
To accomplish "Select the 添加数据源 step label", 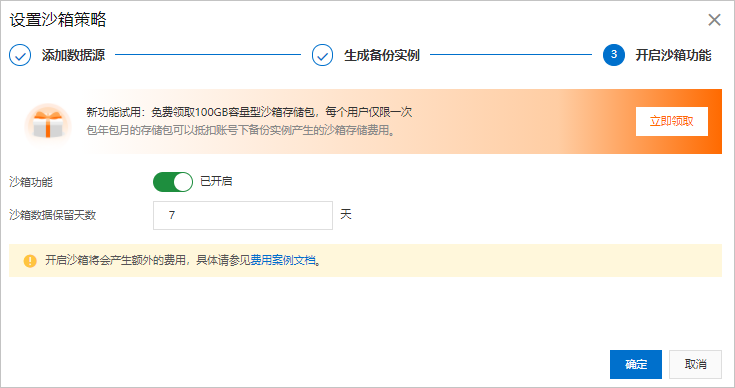I will tap(73, 55).
